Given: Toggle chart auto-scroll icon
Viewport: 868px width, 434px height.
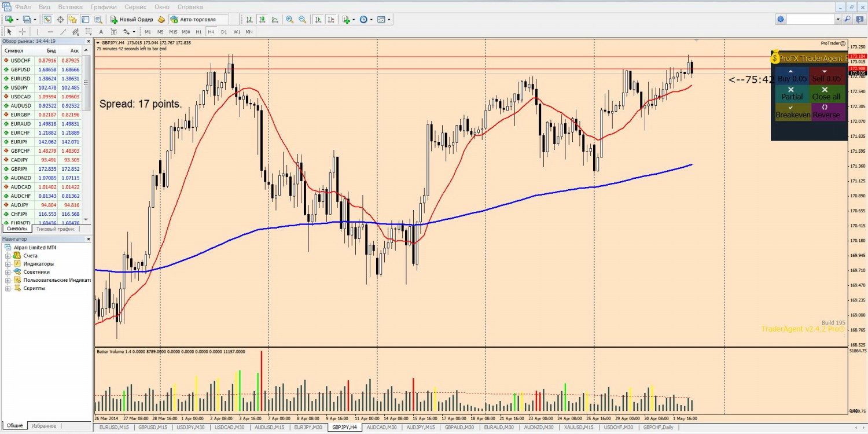Looking at the screenshot, I should click(318, 19).
